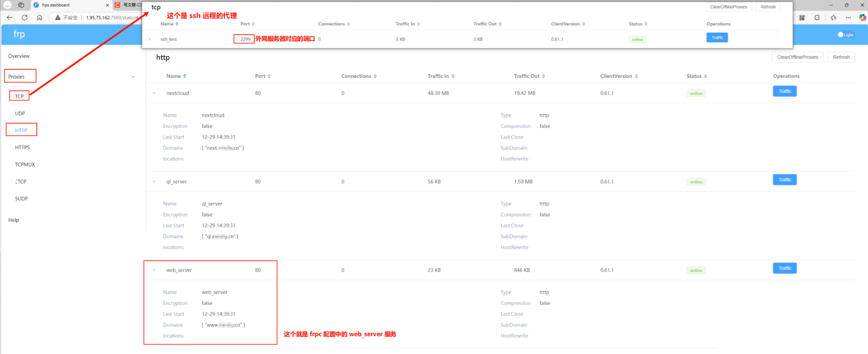Toggle the Light theme switch

(x=845, y=35)
